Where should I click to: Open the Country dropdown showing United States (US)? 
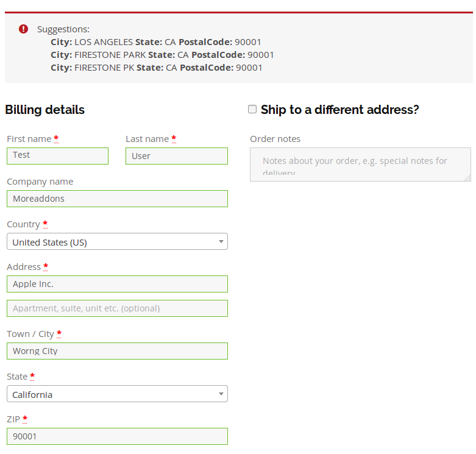117,241
